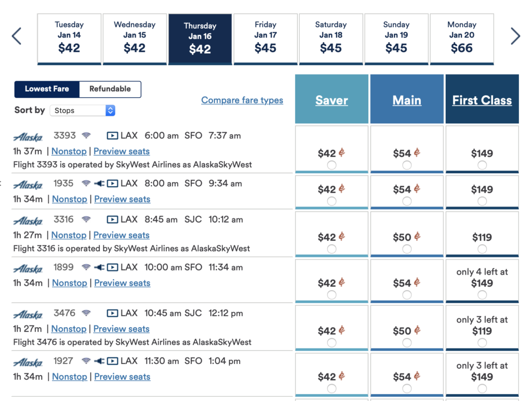Open the Compare fare types link
Image resolution: width=532 pixels, height=401 pixels.
[242, 100]
